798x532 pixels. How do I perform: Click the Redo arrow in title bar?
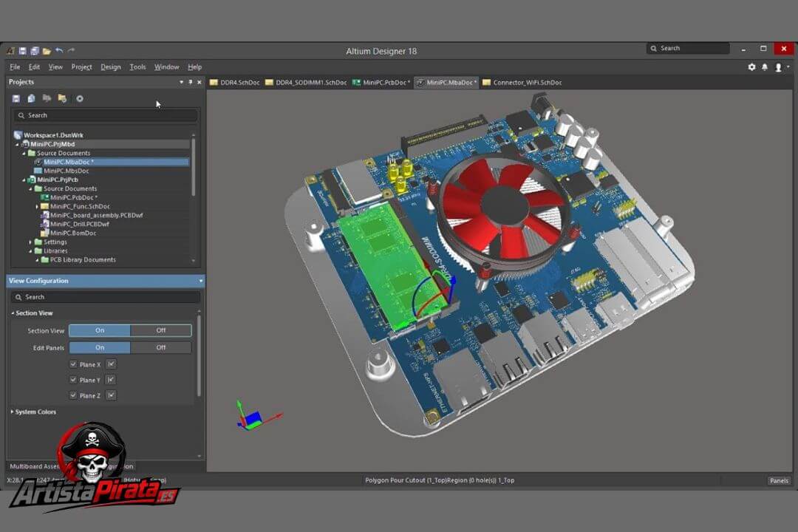[x=71, y=50]
